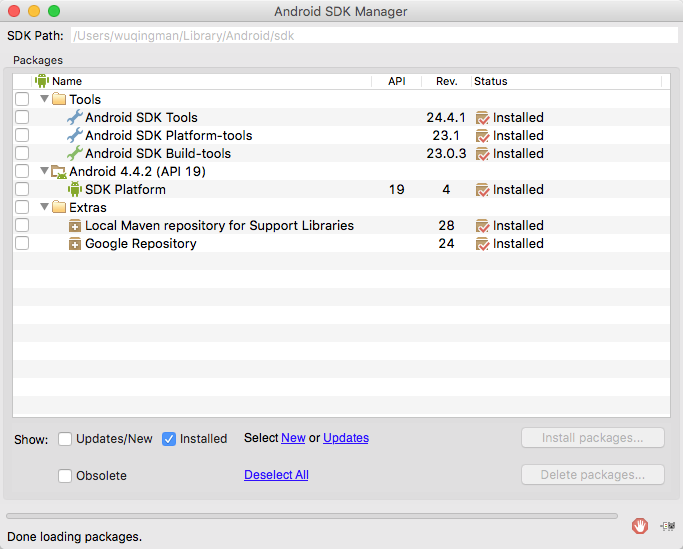
Task: Click the Android 4.4.2 folder icon
Action: tap(59, 171)
